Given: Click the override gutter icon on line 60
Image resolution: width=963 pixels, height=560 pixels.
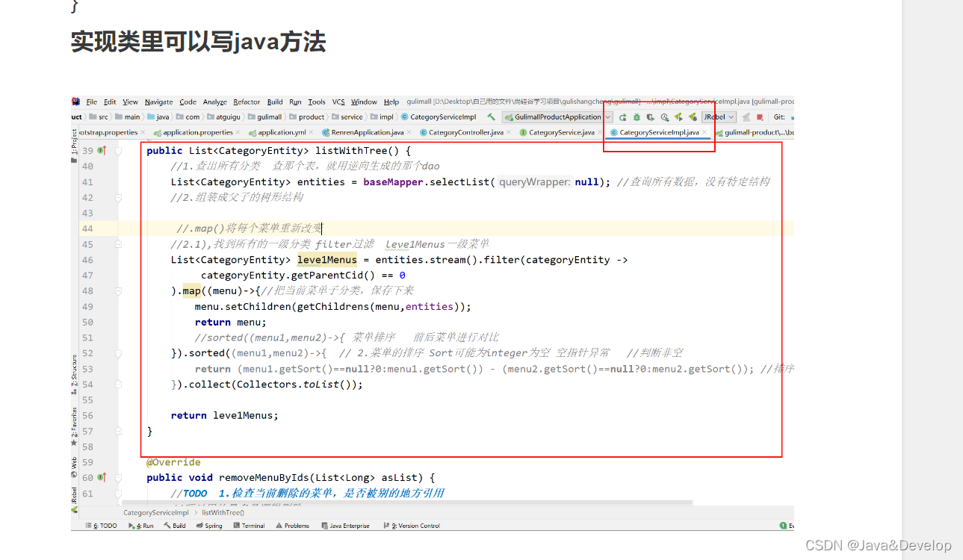Looking at the screenshot, I should click(102, 477).
